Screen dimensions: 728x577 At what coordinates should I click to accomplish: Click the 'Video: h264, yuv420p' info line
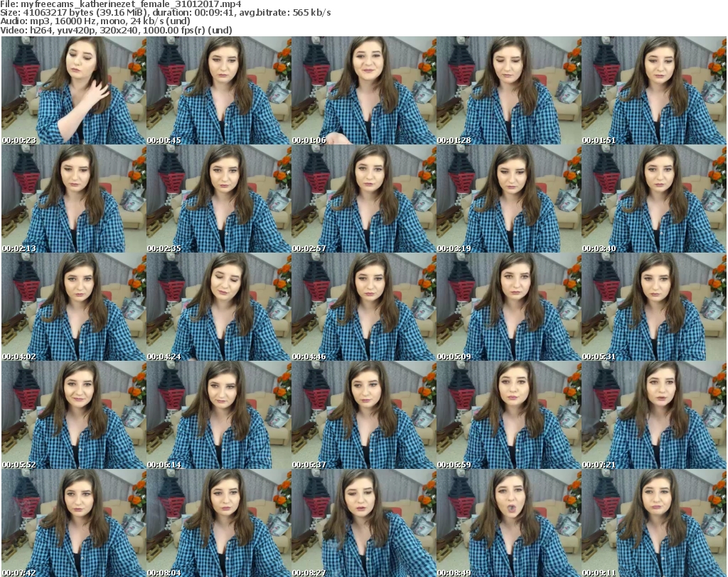coord(116,30)
